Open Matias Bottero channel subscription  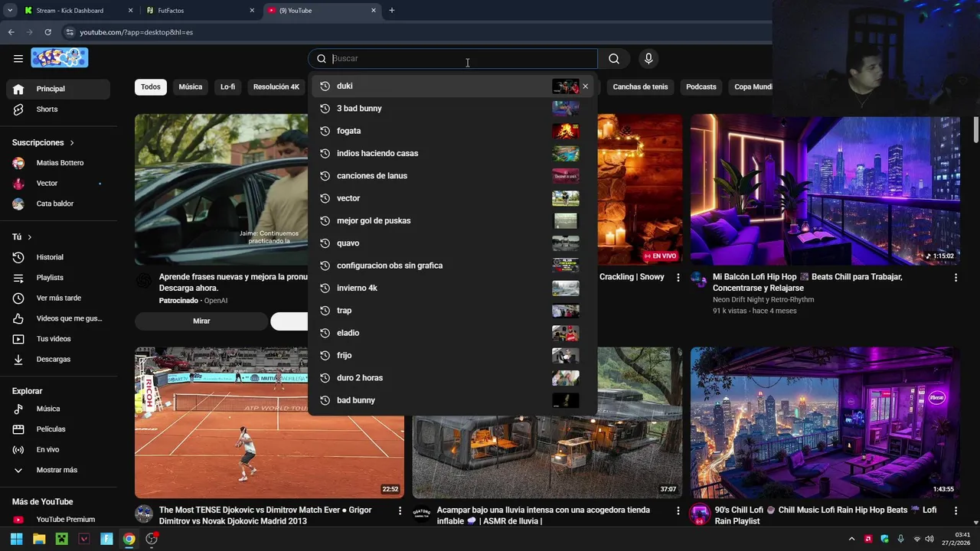[x=58, y=163]
